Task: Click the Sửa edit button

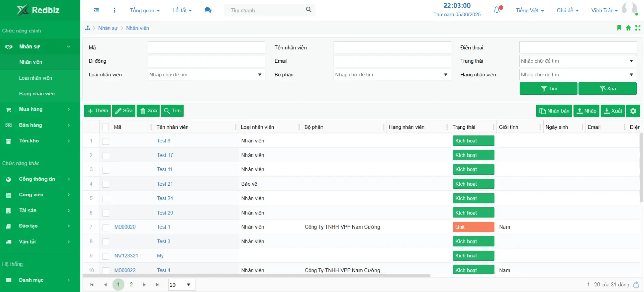Action: (124, 111)
